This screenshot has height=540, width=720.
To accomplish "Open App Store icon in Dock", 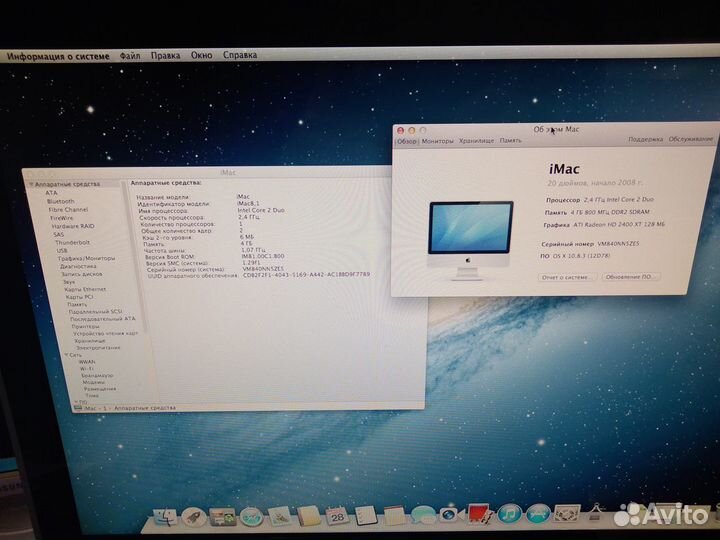I will 538,513.
